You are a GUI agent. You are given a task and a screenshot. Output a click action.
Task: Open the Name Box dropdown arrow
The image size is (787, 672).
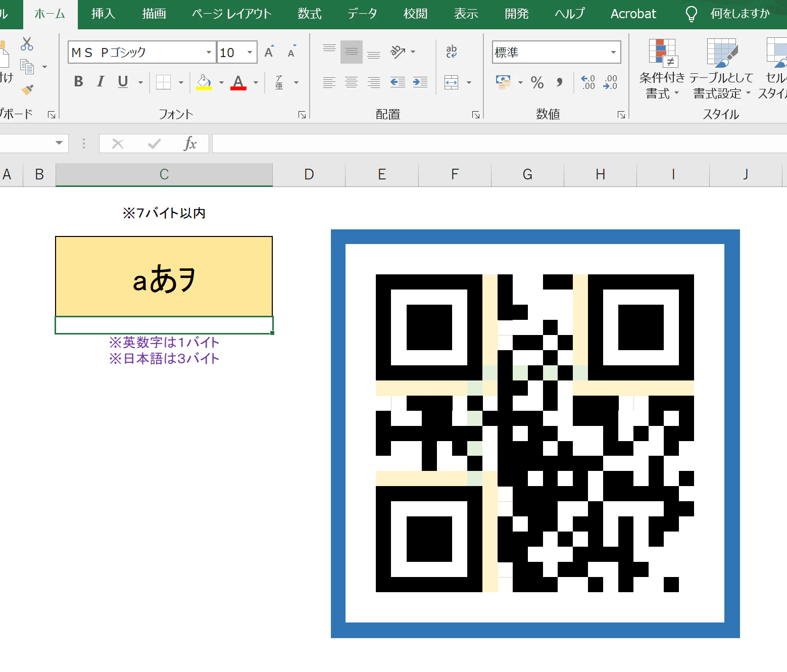pyautogui.click(x=59, y=143)
